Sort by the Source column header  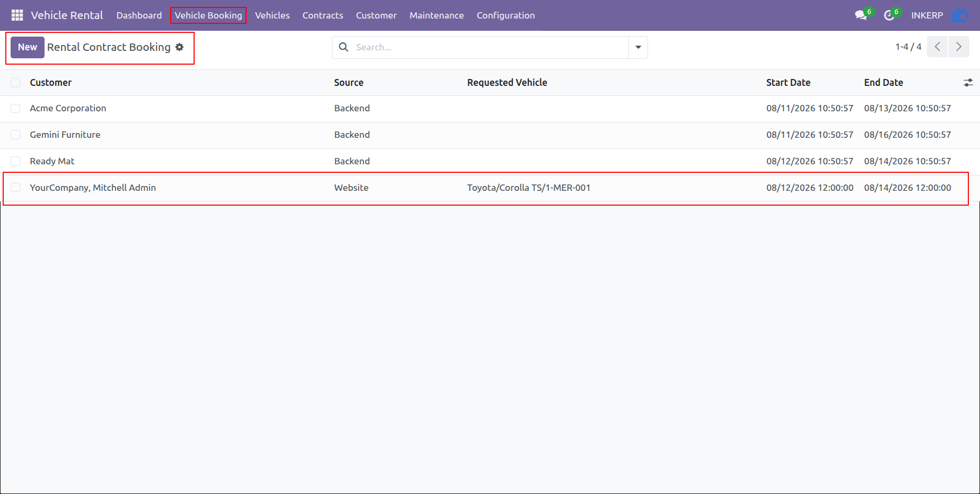click(x=348, y=83)
